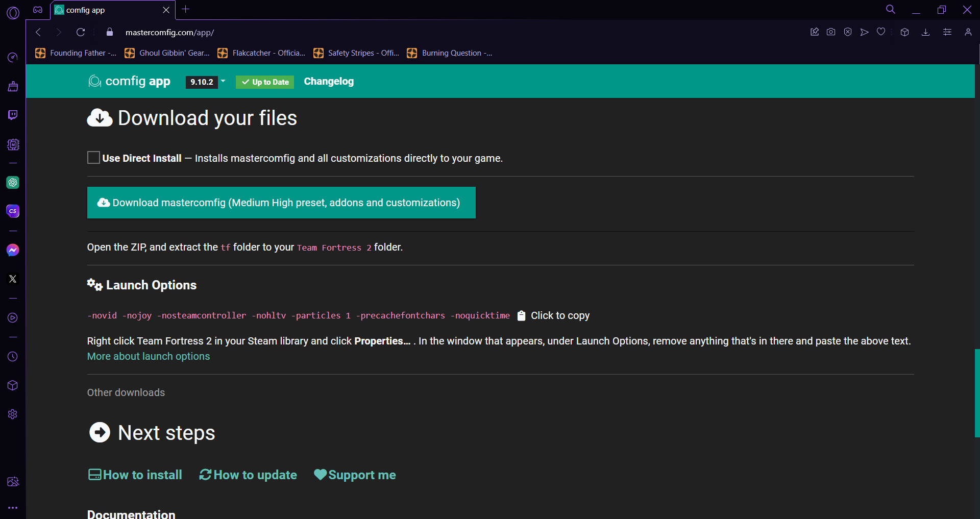
Task: Open GX Control speedometer icon in sidebar
Action: pyautogui.click(x=13, y=57)
